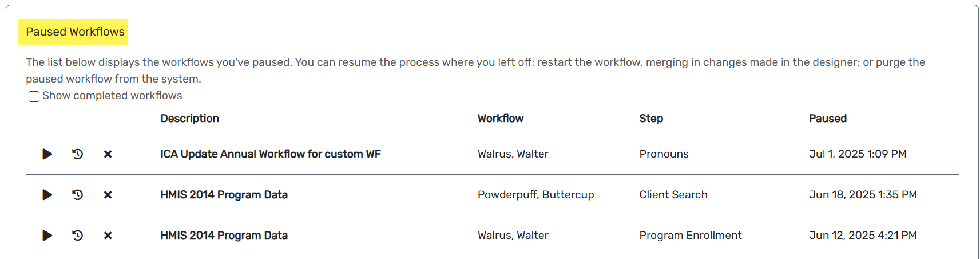
Task: Restart the workflow paused at Program Enrollment
Action: coord(78,236)
